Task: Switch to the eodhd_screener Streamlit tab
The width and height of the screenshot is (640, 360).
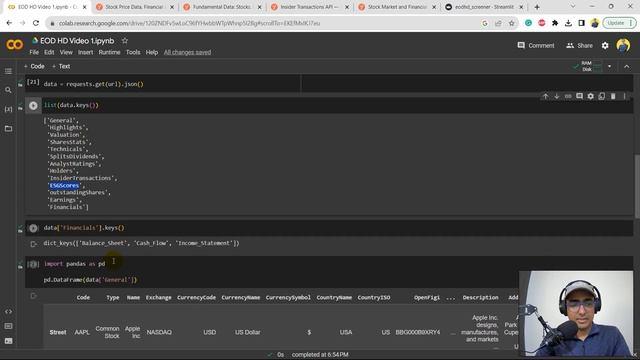Action: tap(484, 7)
